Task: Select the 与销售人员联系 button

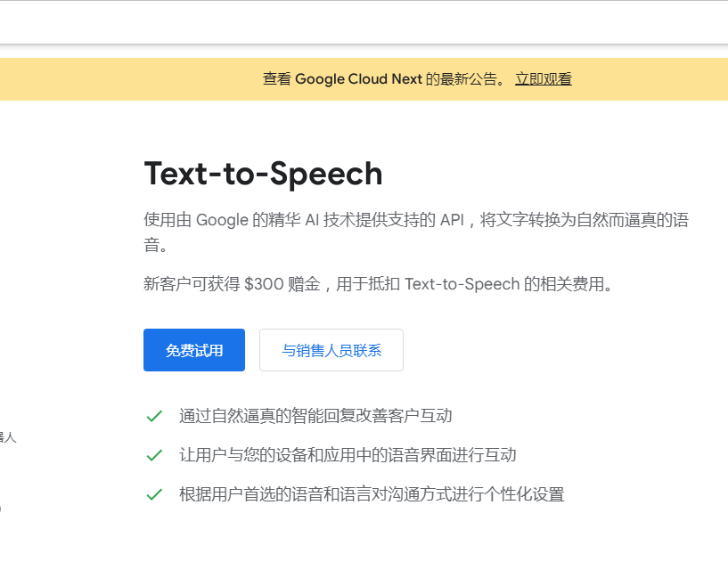Action: point(331,350)
